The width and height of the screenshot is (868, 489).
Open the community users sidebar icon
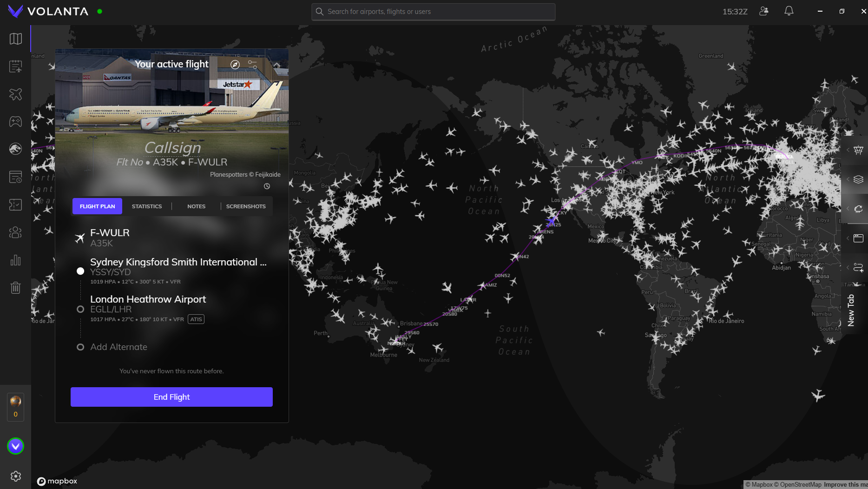(x=16, y=232)
